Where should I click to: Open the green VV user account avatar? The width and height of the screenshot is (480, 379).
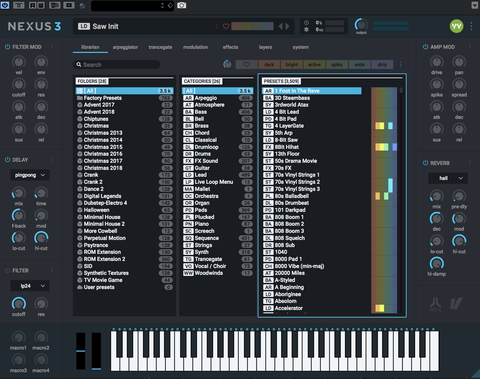(456, 26)
